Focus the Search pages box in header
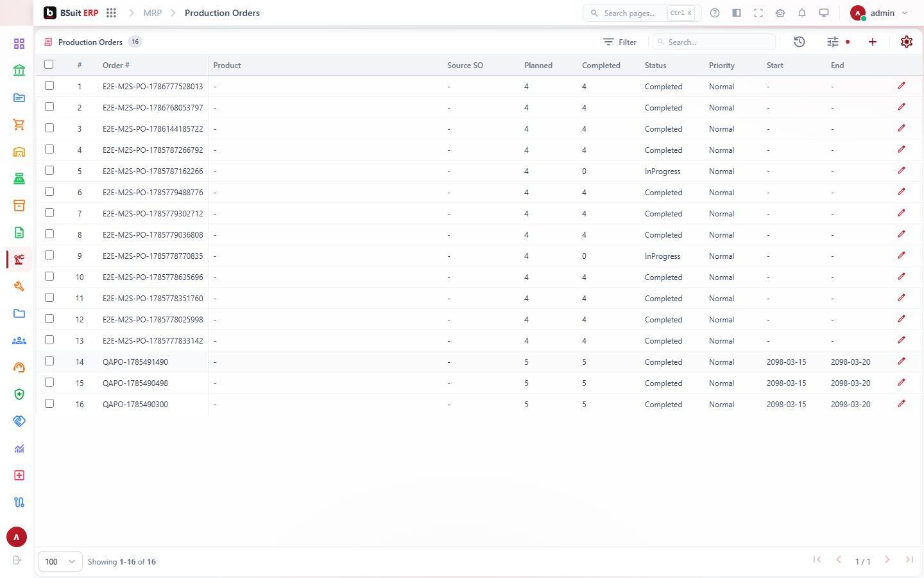 pos(642,13)
